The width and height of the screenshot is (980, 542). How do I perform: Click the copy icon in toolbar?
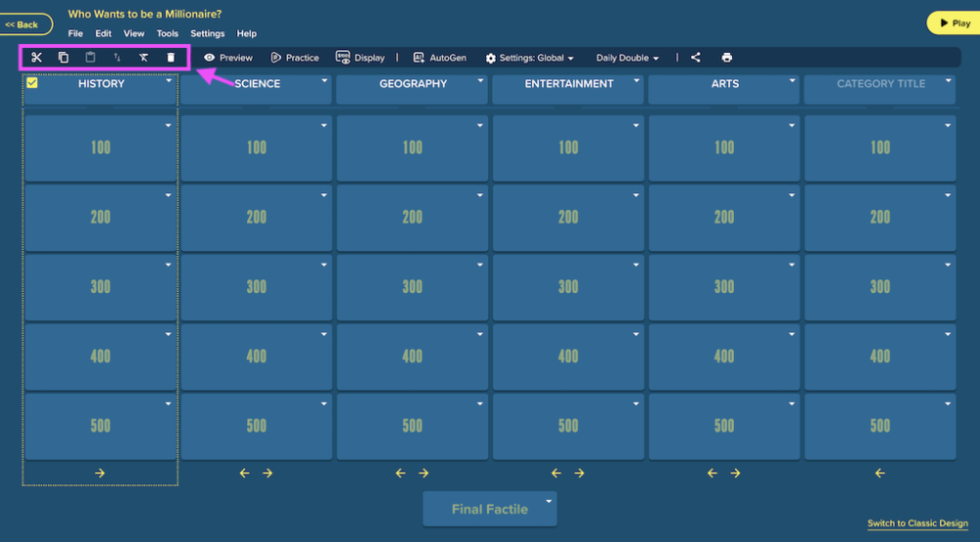tap(63, 58)
